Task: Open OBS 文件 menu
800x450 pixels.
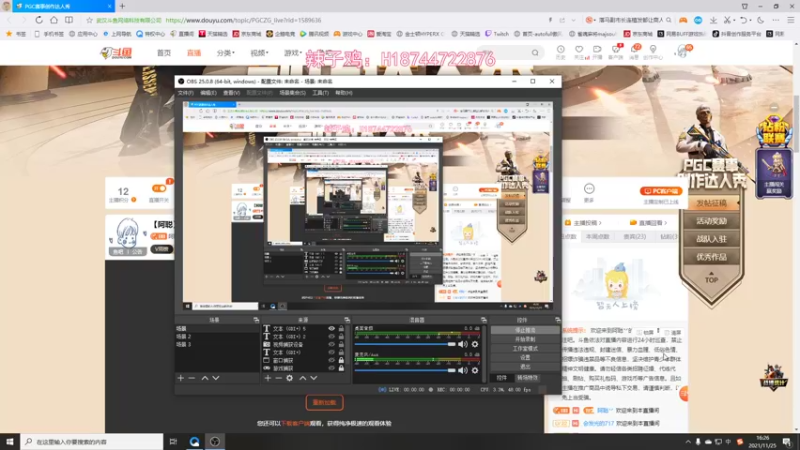Action: [x=185, y=93]
